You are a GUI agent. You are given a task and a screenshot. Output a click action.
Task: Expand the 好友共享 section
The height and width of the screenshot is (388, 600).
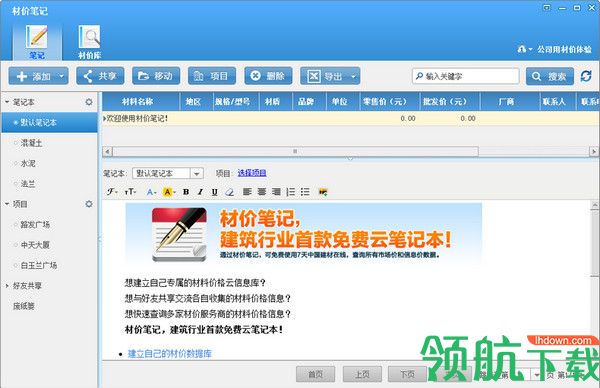click(x=7, y=286)
